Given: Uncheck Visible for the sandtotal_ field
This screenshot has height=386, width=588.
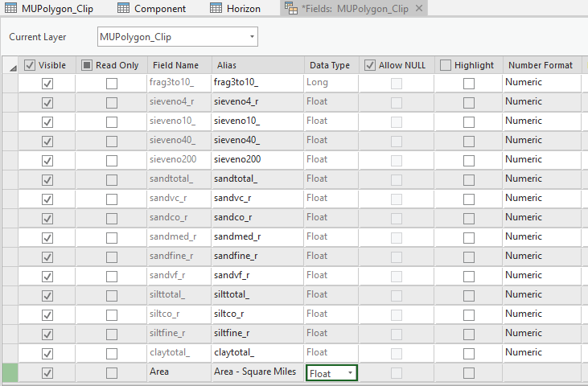Looking at the screenshot, I should click(47, 179).
